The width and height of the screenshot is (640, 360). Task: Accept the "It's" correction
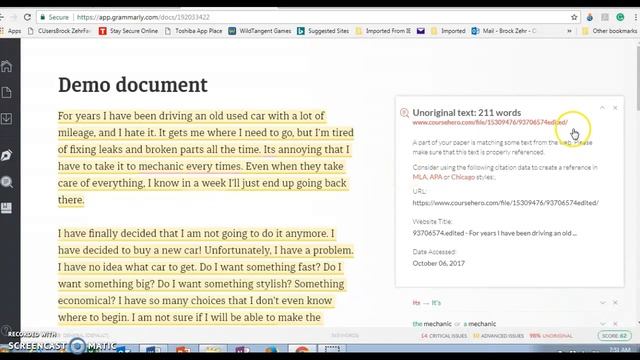coord(436,303)
